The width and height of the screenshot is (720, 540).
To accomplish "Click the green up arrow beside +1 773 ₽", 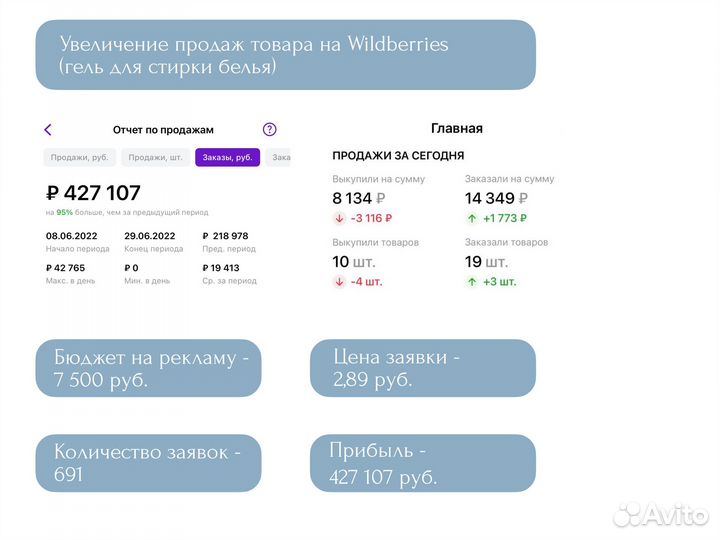I will 472,219.
